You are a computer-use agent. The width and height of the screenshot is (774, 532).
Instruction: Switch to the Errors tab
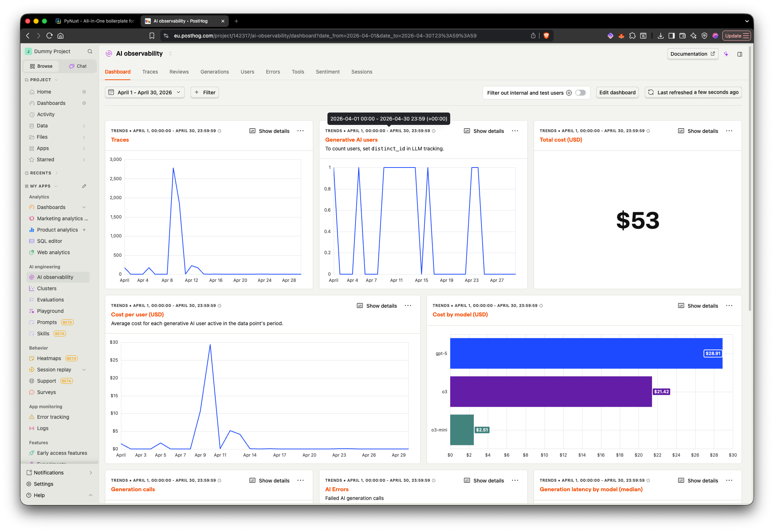[273, 72]
